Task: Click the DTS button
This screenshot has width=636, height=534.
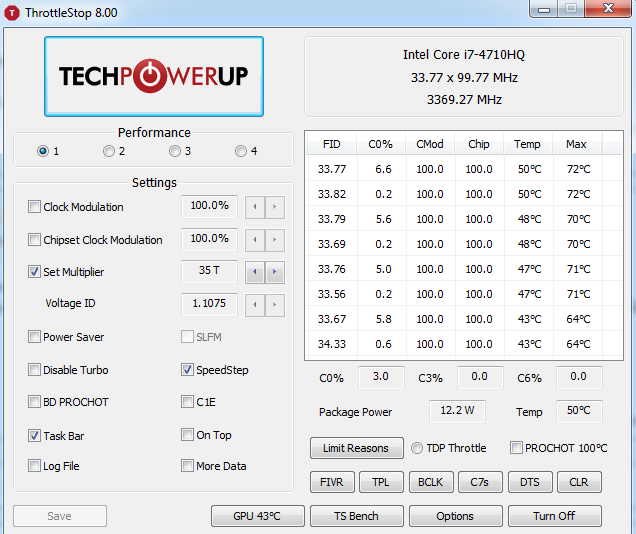Action: click(x=530, y=482)
